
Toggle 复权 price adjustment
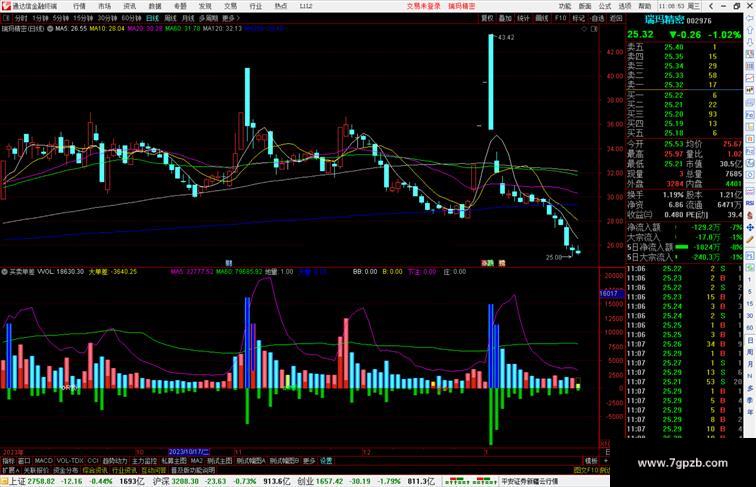487,18
